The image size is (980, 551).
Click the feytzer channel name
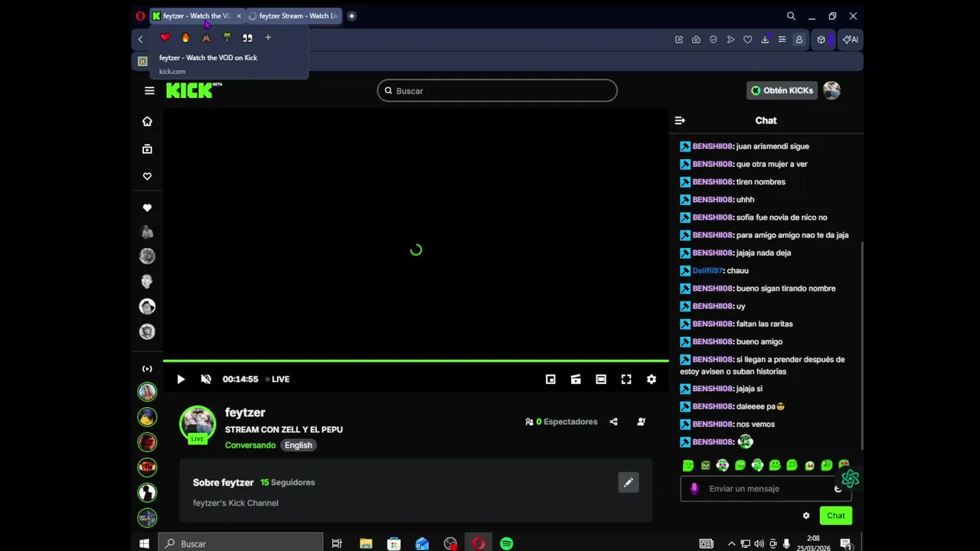pyautogui.click(x=245, y=412)
